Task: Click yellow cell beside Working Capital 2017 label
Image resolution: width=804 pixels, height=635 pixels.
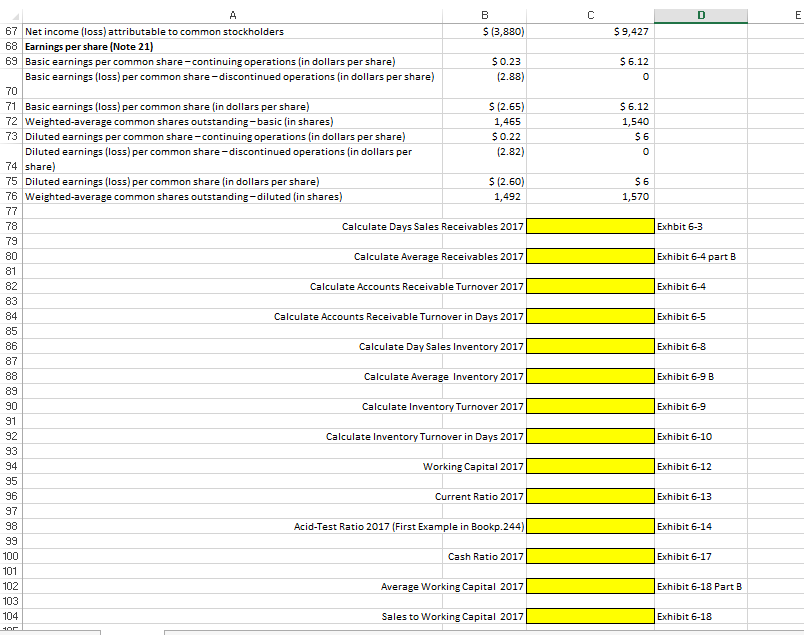Action: 590,466
